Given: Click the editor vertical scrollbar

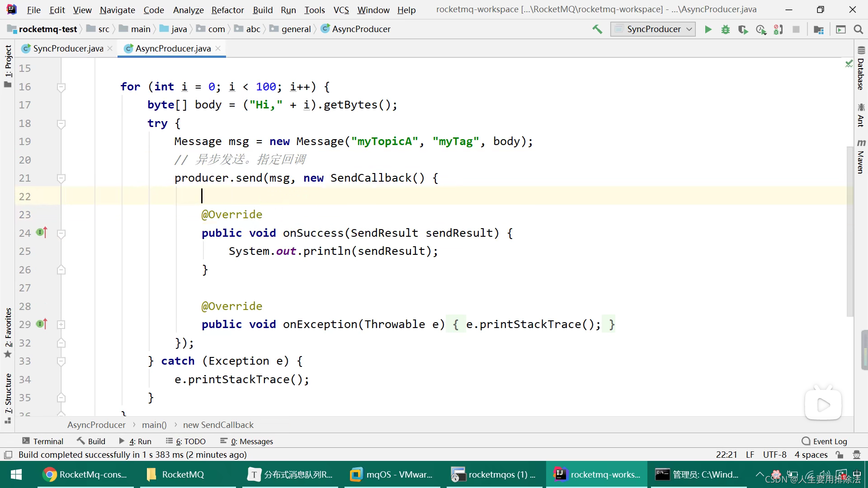Looking at the screenshot, I should pos(850,231).
